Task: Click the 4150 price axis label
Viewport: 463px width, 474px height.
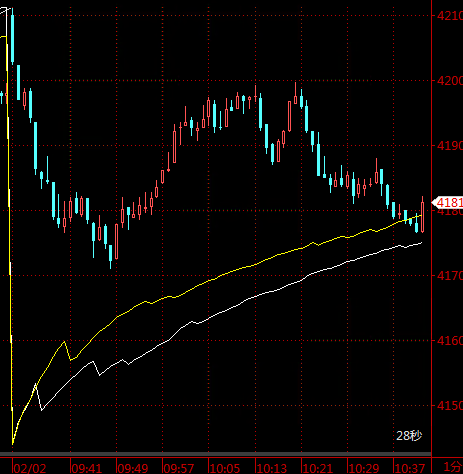Action: (x=450, y=405)
